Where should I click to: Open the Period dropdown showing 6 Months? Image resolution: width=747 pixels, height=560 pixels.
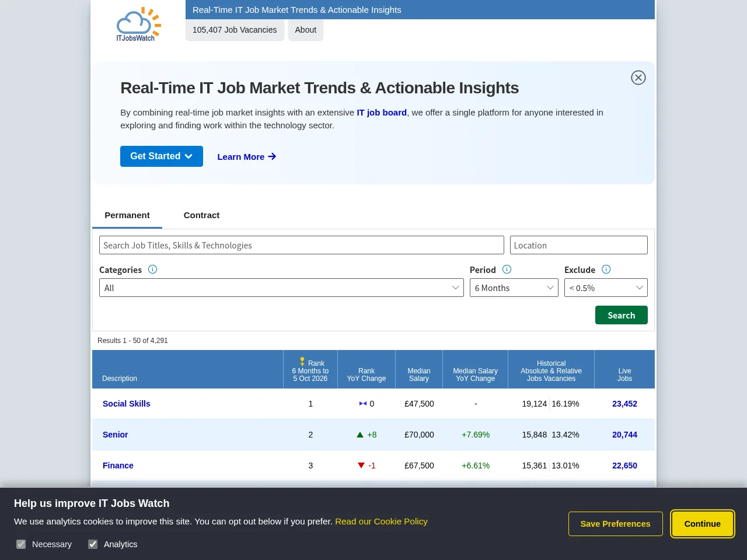pyautogui.click(x=514, y=288)
